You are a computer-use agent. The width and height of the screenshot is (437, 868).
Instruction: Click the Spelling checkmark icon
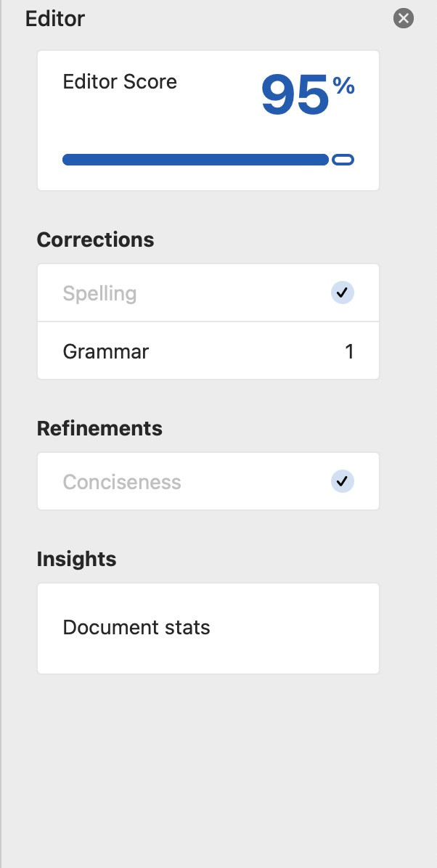(343, 292)
